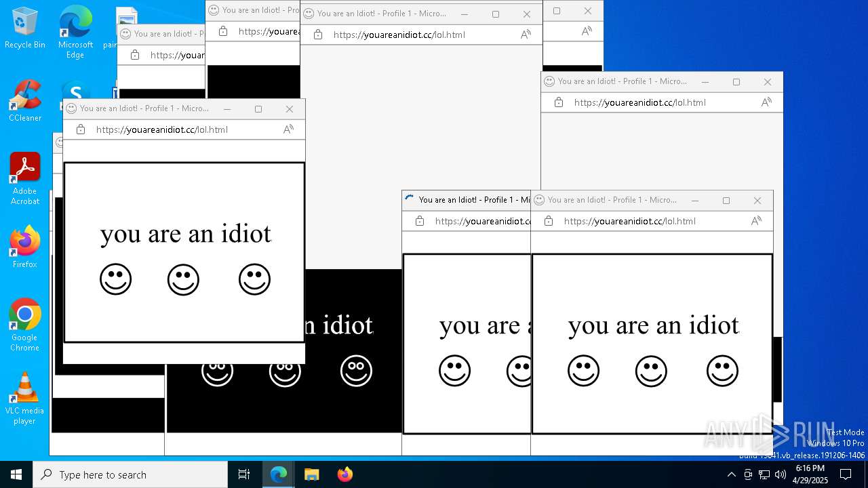Click the taskbar search box

click(130, 474)
